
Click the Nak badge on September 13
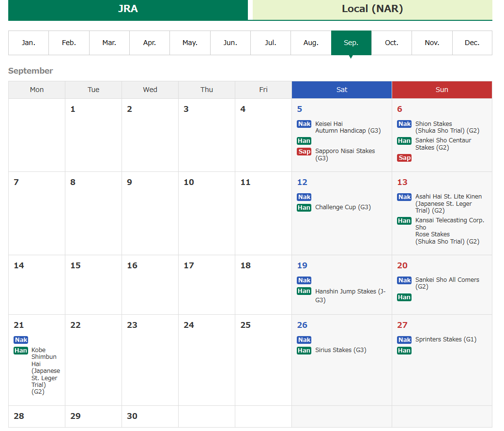pos(404,197)
